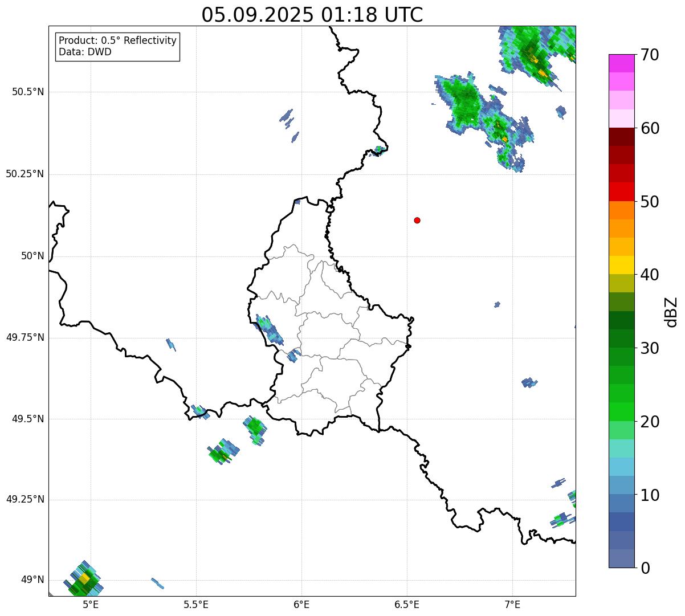Viewport: 685px width, 616px height.
Task: Click the title '05.09.2025 01:18 UTC'
Action: tap(312, 15)
